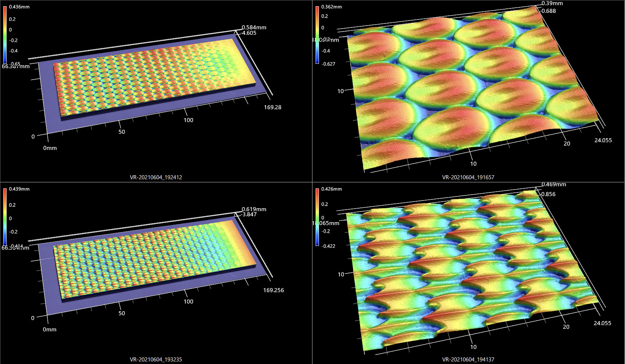Click the 0.469mm height axis label
The image size is (625, 364).
tap(554, 185)
